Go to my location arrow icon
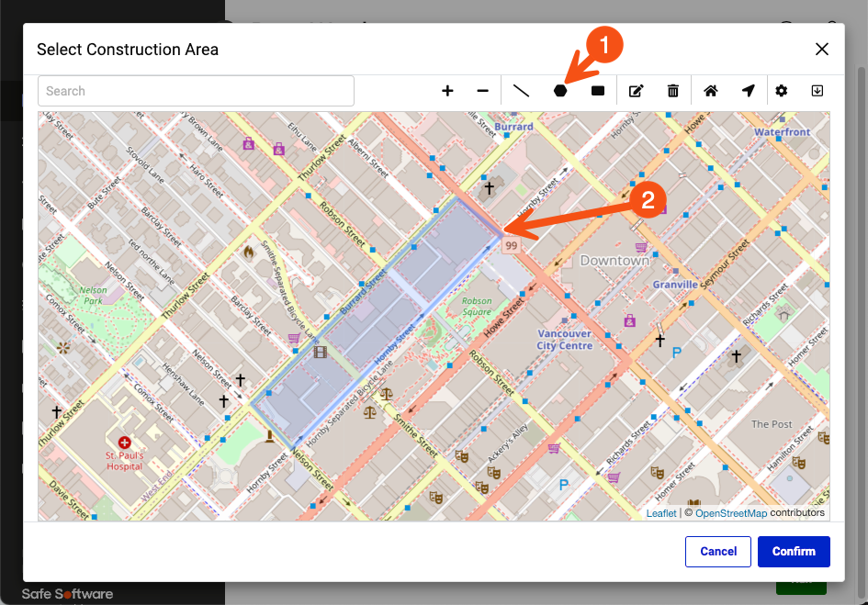This screenshot has width=868, height=605. click(x=749, y=91)
